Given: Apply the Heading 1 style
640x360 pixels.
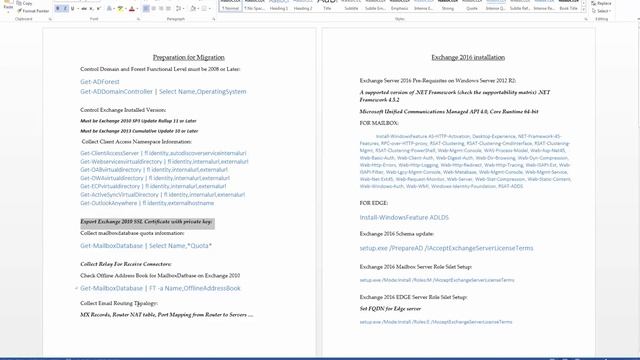Looking at the screenshot, I should (278, 6).
